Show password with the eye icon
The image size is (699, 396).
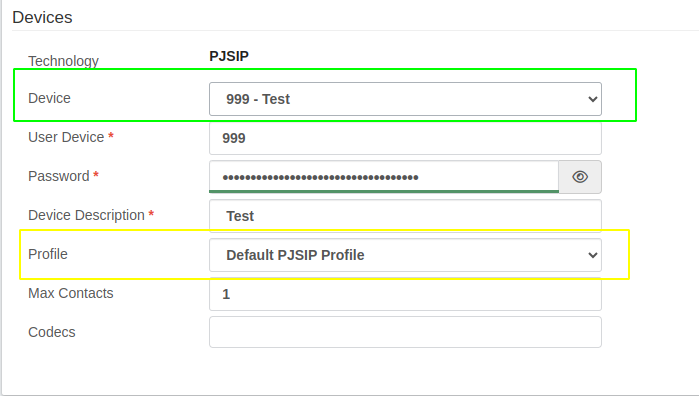click(580, 177)
